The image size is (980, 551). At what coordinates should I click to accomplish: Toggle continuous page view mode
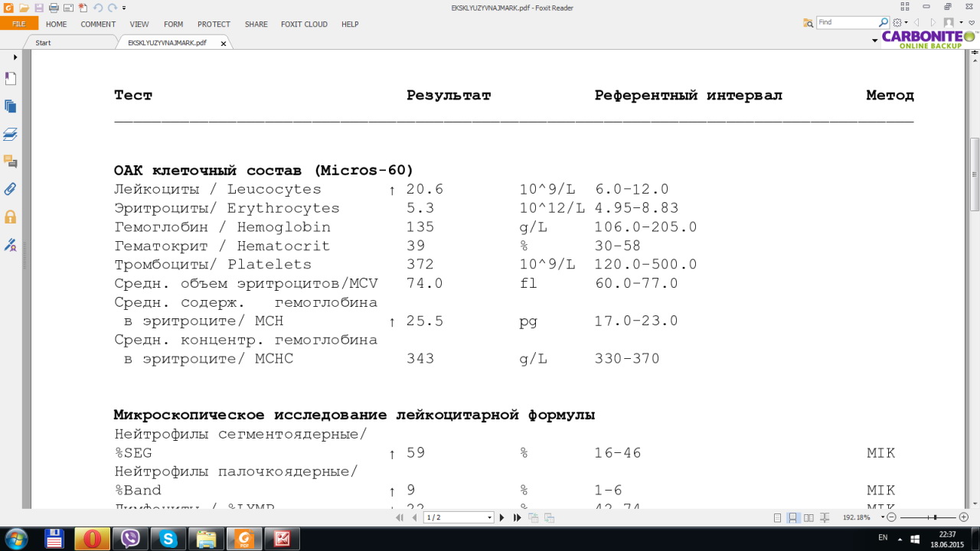(792, 518)
